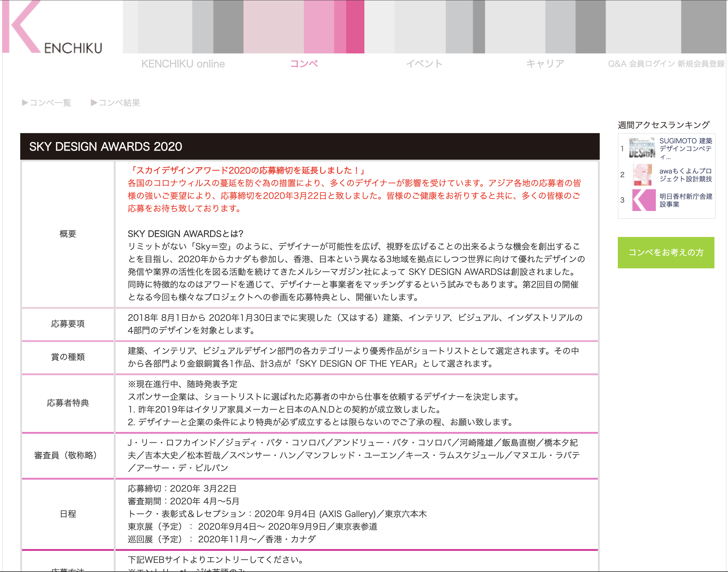Viewport: 728px width, 572px height.
Task: Open 会員ログイン member login
Action: pyautogui.click(x=651, y=64)
